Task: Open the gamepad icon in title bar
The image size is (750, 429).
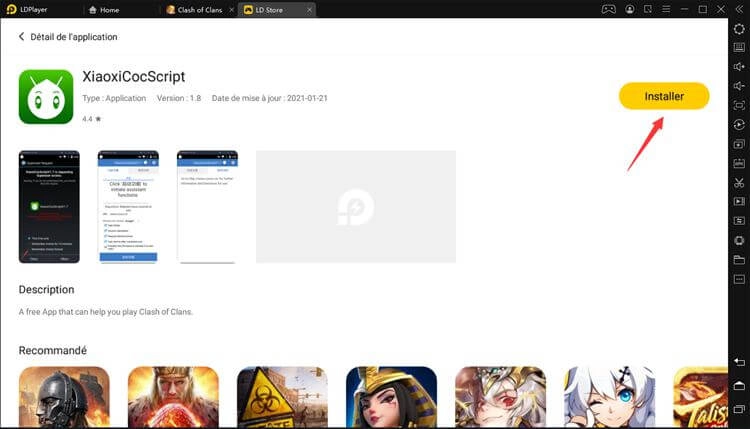Action: point(608,9)
